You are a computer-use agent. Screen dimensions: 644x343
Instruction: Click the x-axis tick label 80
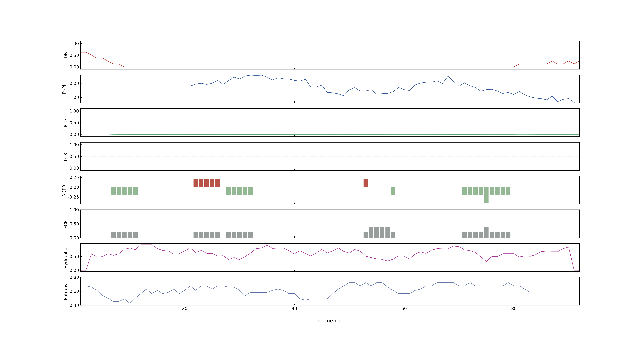514,309
